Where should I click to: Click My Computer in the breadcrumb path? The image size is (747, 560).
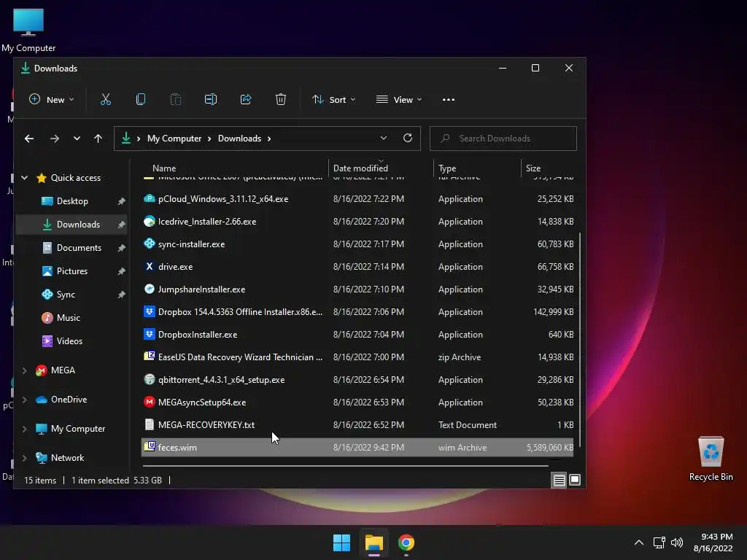[174, 139]
